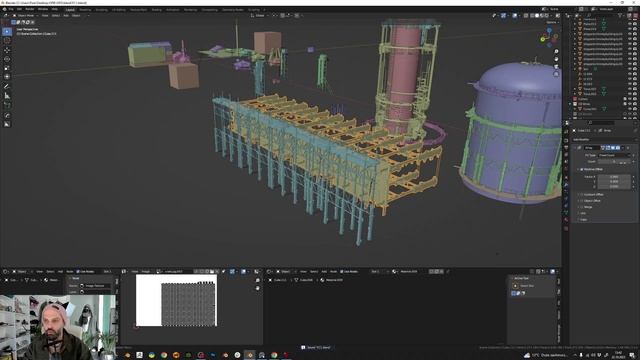The image size is (640, 360).
Task: Toggle Relative Offset checkbox
Action: coord(581,169)
